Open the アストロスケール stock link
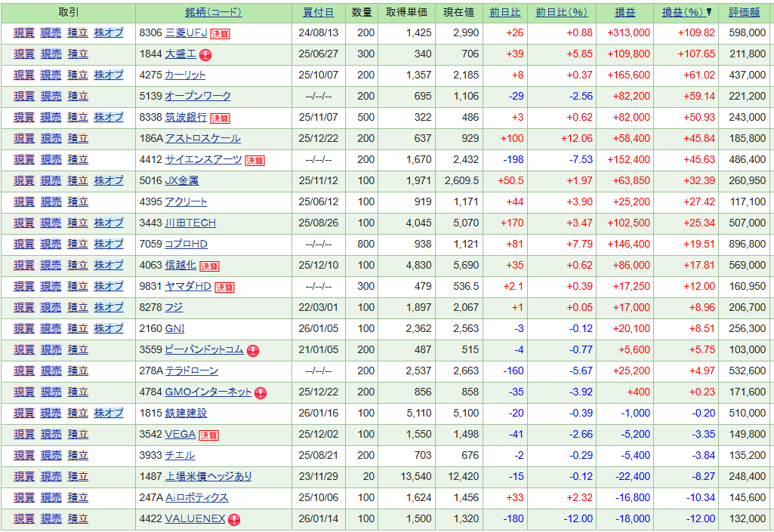 tap(202, 139)
